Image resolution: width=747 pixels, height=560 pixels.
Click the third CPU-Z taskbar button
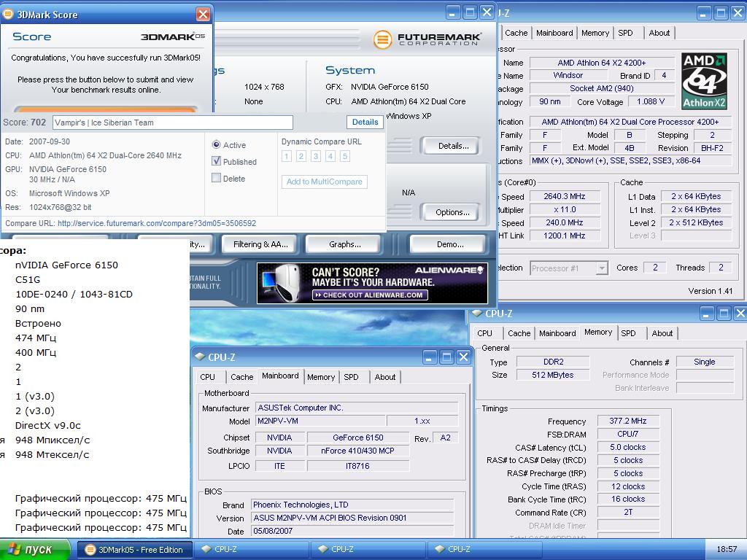click(x=484, y=550)
